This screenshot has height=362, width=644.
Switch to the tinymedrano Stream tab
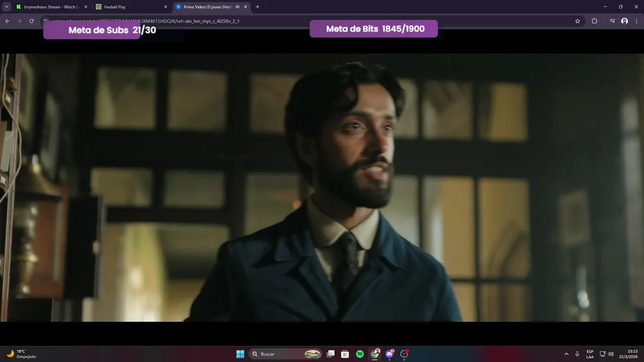tap(51, 7)
